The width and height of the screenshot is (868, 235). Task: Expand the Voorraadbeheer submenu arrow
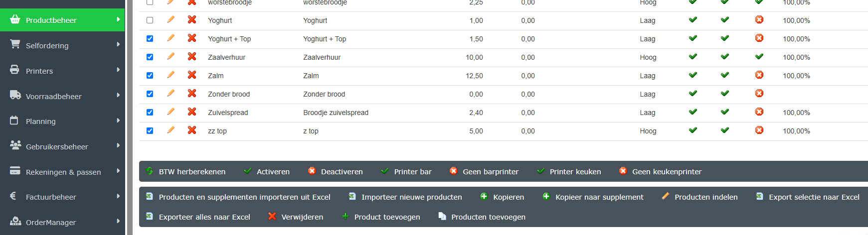[x=118, y=95]
